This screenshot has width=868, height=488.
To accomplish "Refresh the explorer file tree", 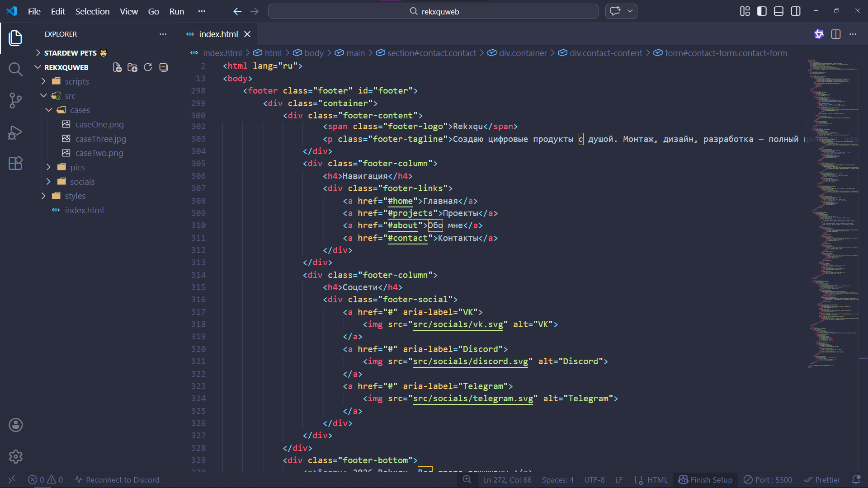I will [x=148, y=67].
